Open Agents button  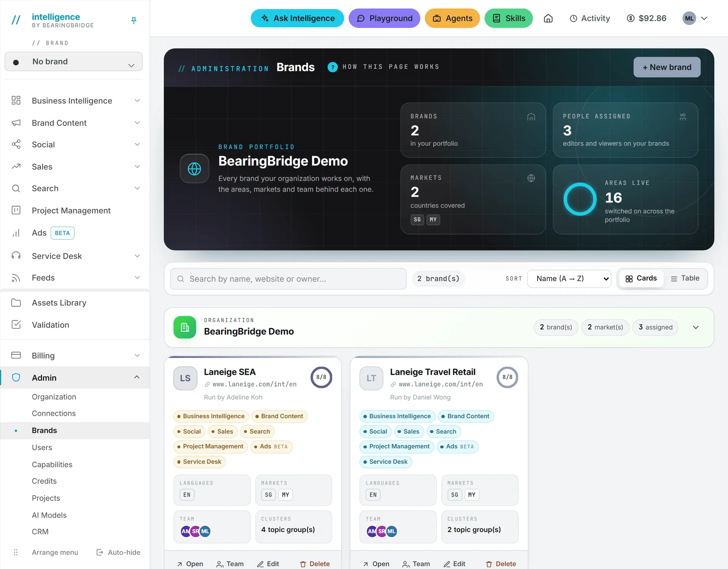[452, 18]
